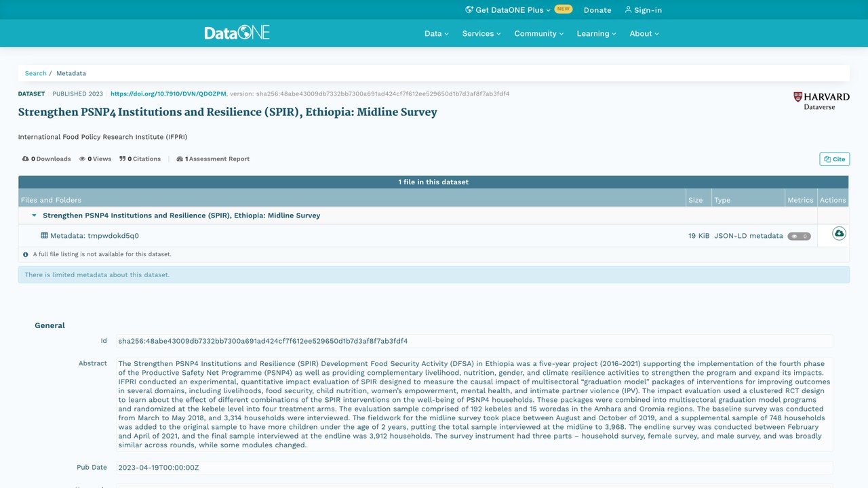Click the Donate link
Viewport: 868px width, 488px height.
click(597, 10)
